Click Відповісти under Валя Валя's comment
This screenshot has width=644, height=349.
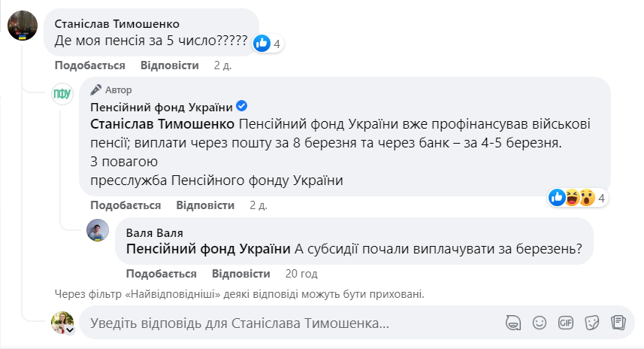[x=241, y=274]
